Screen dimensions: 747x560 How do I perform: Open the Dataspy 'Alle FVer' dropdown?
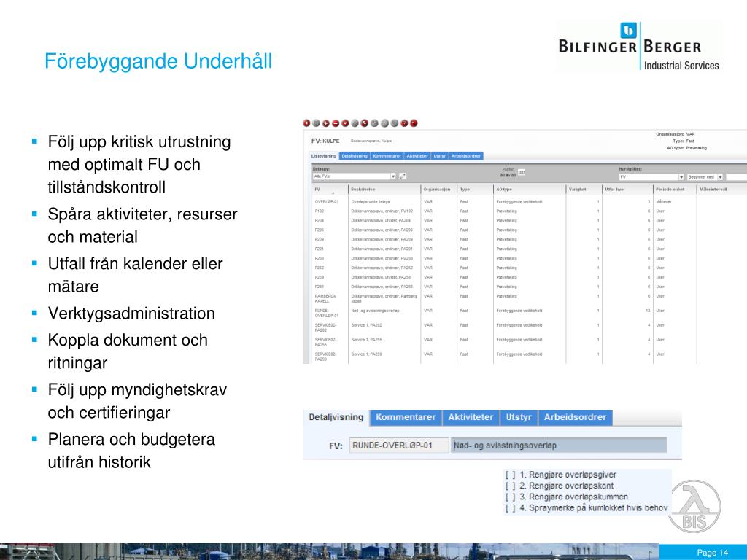(x=393, y=176)
